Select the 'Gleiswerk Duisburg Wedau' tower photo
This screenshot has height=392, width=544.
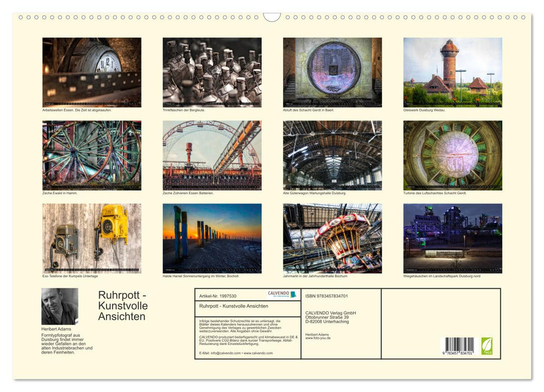452,71
